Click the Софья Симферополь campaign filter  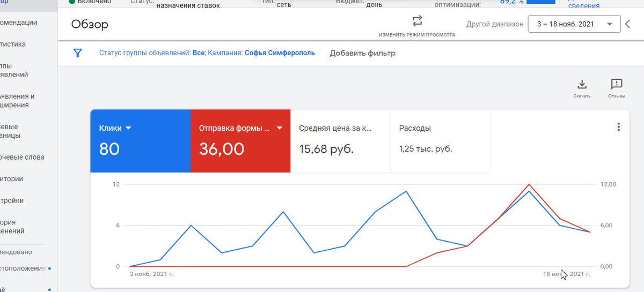[x=280, y=53]
